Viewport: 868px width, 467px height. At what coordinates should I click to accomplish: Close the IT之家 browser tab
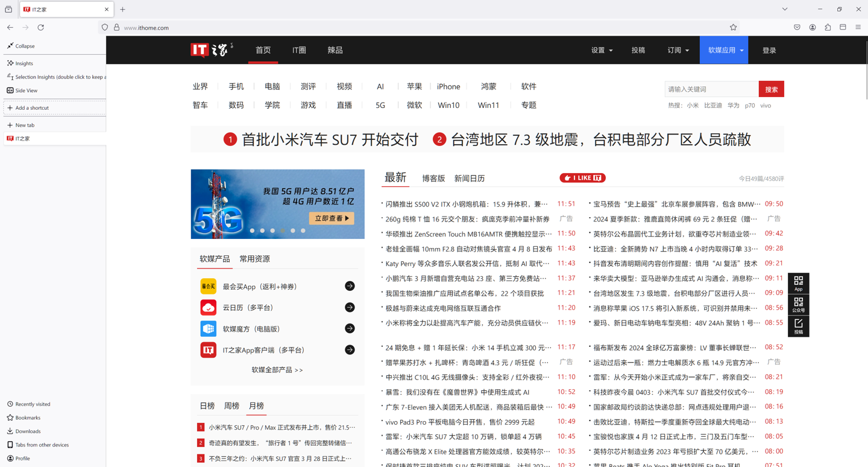tap(107, 9)
